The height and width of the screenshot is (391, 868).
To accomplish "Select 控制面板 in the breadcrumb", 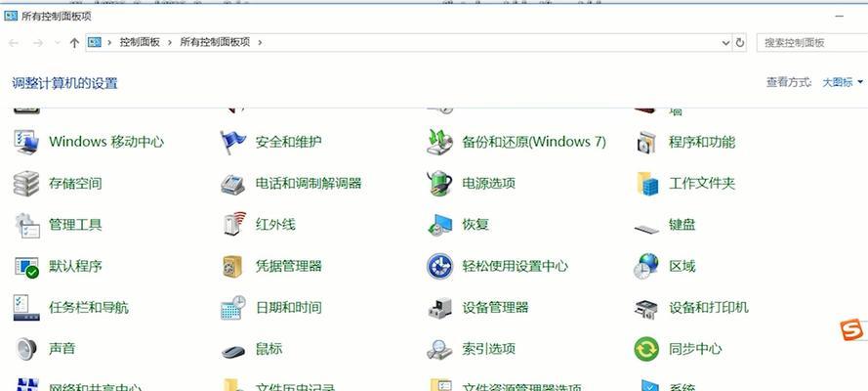I will [x=140, y=42].
